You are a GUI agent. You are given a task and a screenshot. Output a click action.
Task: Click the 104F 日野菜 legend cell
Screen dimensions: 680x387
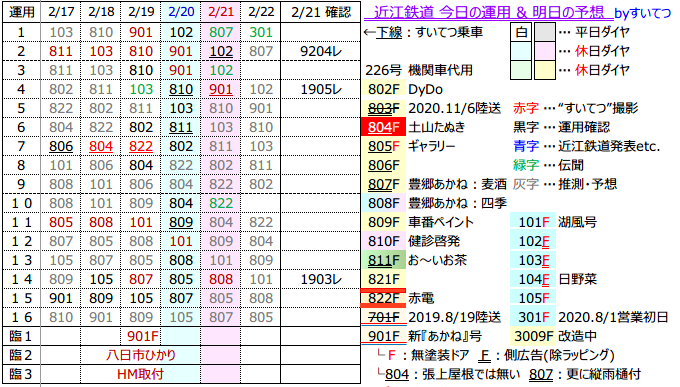534,279
